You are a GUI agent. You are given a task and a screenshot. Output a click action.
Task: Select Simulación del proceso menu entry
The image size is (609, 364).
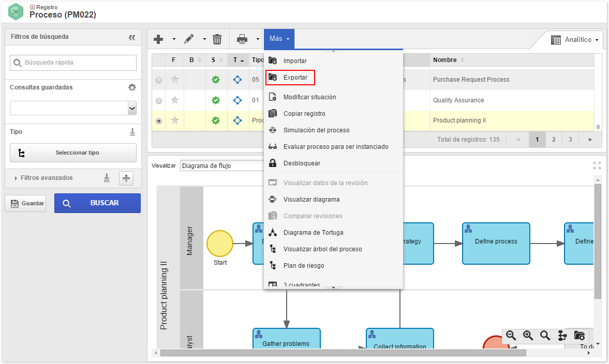pos(333,130)
